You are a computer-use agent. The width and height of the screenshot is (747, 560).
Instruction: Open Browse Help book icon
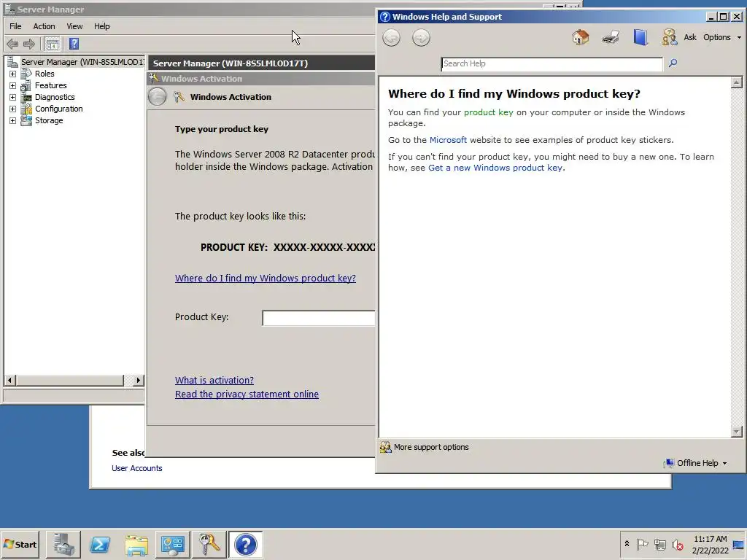coord(640,37)
